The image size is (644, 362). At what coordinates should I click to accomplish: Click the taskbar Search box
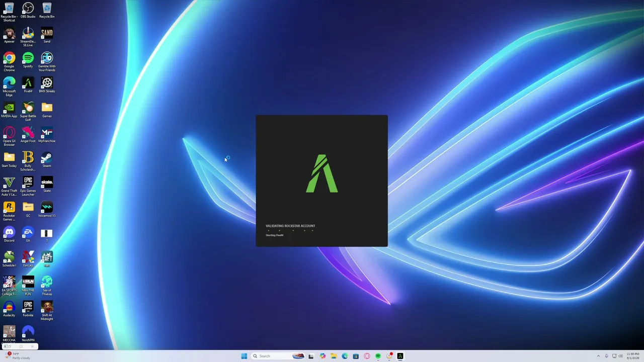point(278,356)
